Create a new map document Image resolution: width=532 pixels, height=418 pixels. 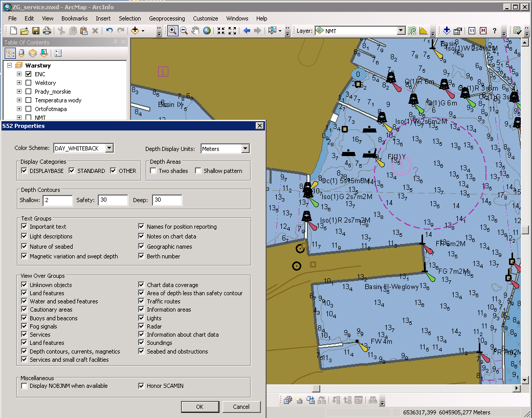(x=13, y=31)
